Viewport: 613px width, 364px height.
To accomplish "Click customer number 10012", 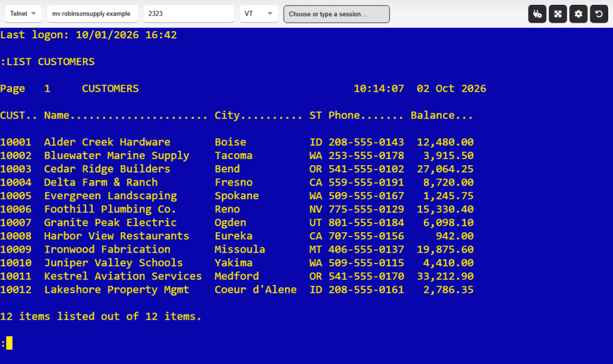I will (x=16, y=290).
